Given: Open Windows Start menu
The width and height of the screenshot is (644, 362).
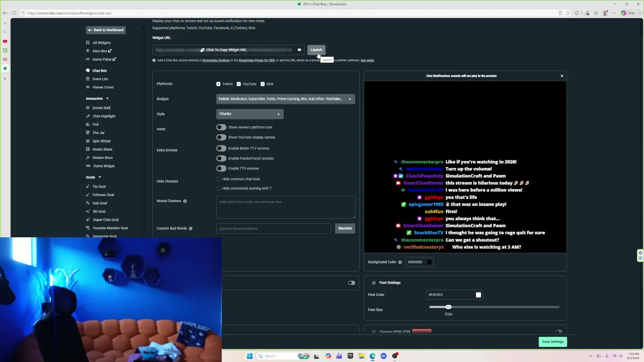Looking at the screenshot, I should click(x=250, y=356).
